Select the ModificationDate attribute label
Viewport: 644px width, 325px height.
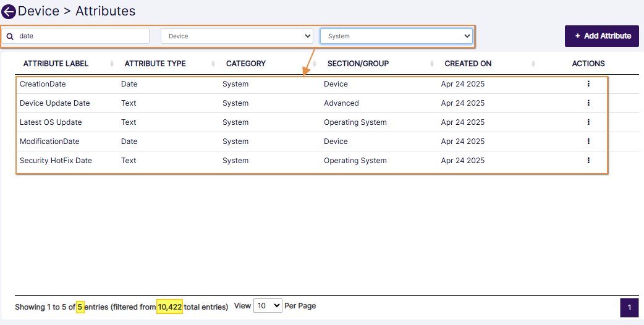49,141
